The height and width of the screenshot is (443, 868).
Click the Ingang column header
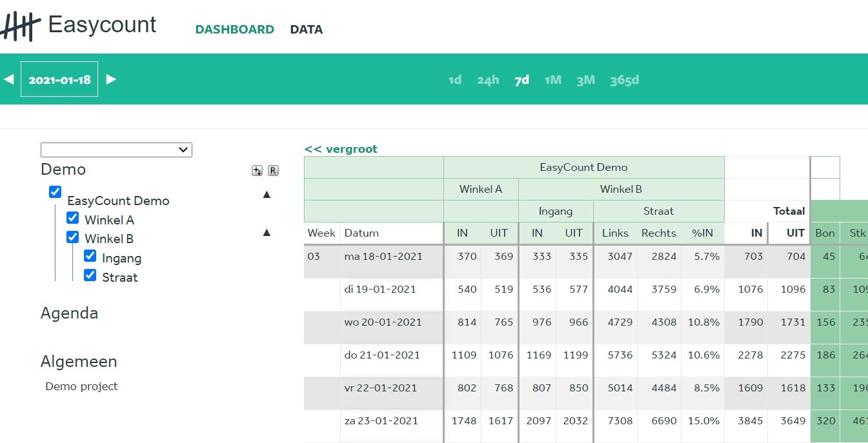tap(556, 212)
